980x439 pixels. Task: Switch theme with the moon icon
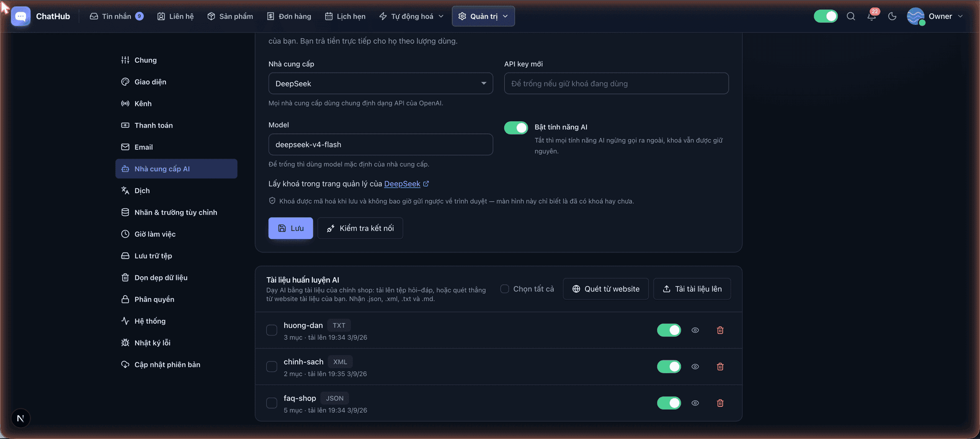[892, 16]
